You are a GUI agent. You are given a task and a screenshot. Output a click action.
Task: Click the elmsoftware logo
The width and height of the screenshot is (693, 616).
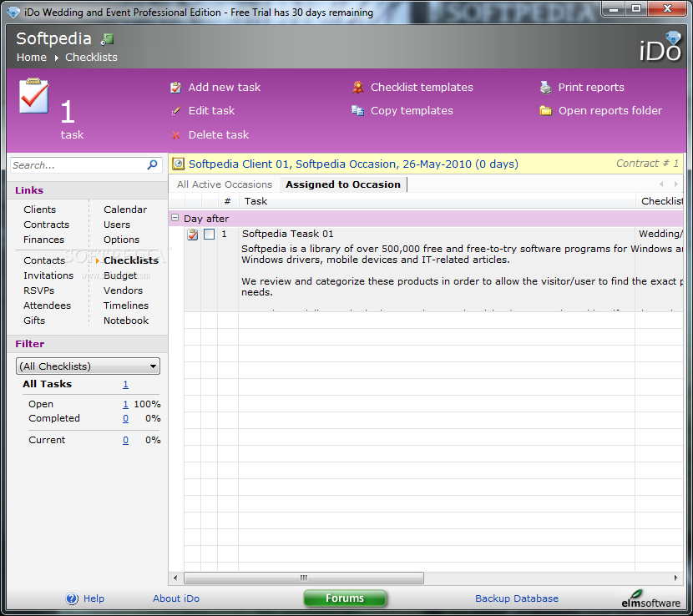(650, 598)
